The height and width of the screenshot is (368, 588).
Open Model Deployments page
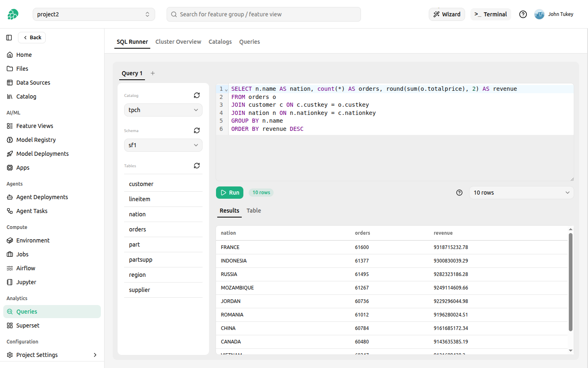click(x=52, y=154)
